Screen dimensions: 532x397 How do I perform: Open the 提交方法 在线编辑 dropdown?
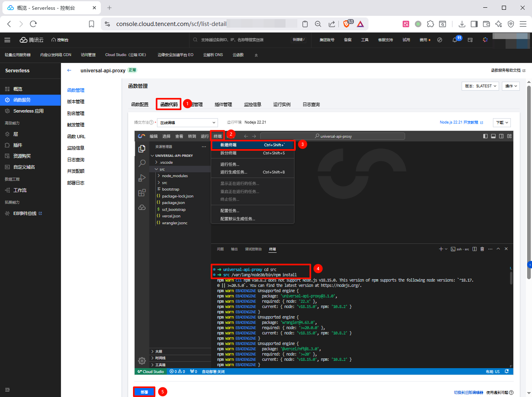(x=188, y=122)
